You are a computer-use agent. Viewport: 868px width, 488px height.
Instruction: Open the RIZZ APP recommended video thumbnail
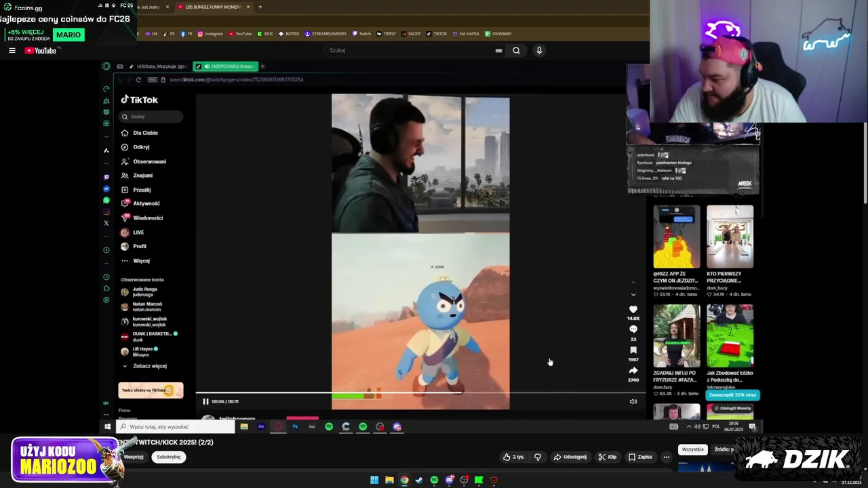point(677,237)
